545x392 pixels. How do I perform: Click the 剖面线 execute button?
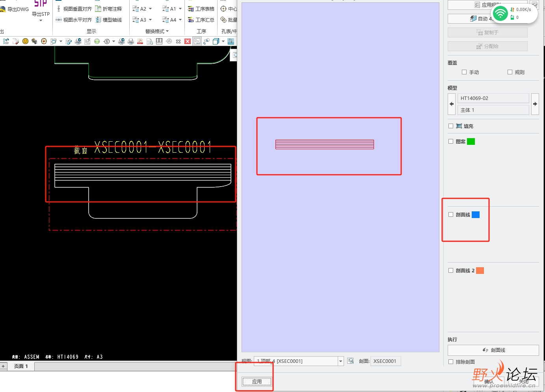493,350
